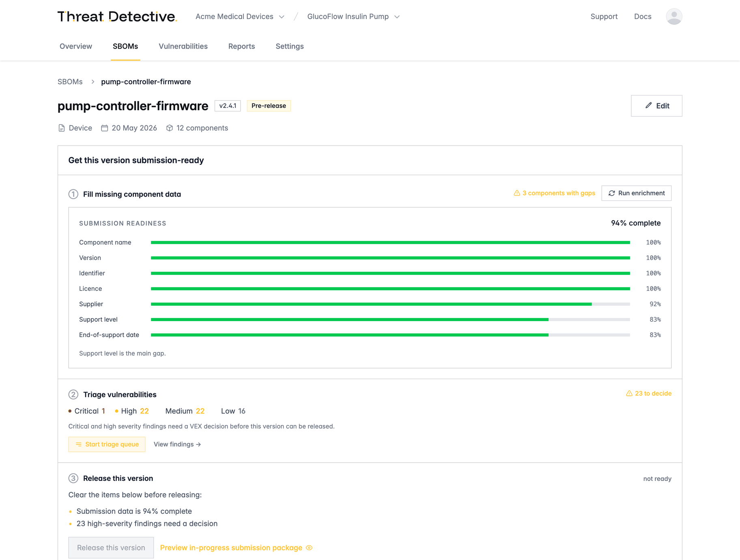Open the user avatar menu

[674, 17]
